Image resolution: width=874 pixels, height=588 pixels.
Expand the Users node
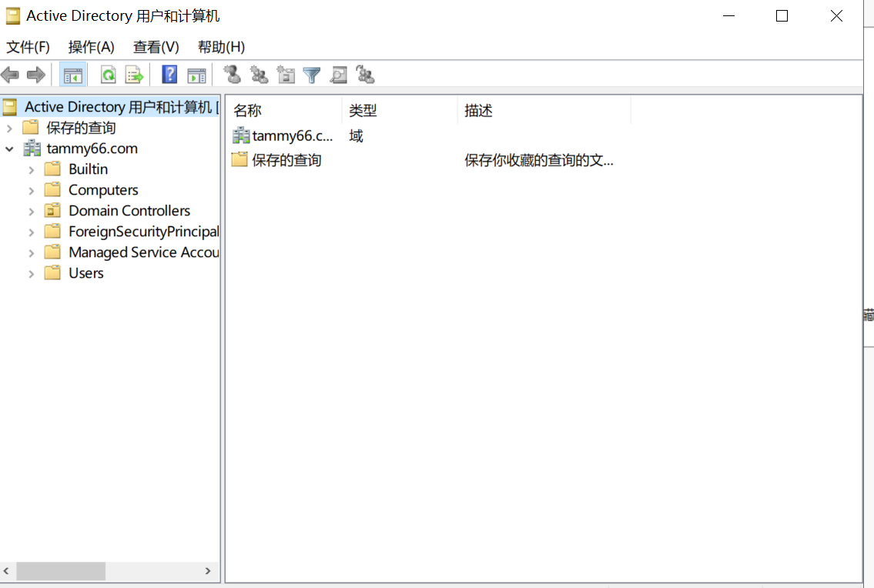[32, 274]
